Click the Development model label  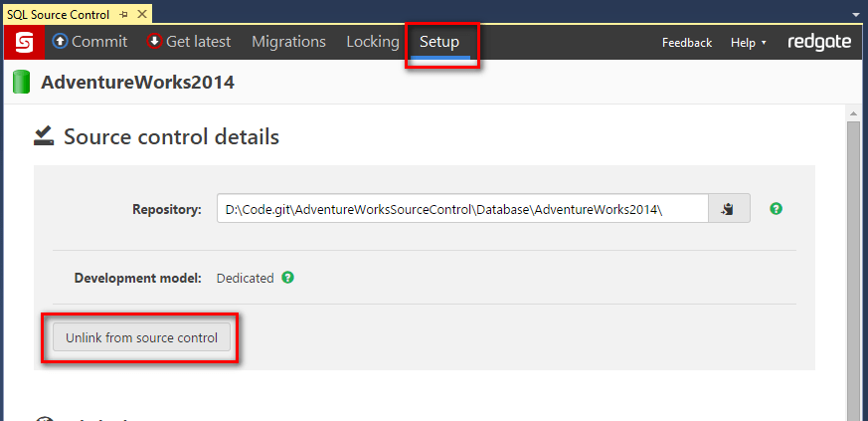click(138, 278)
